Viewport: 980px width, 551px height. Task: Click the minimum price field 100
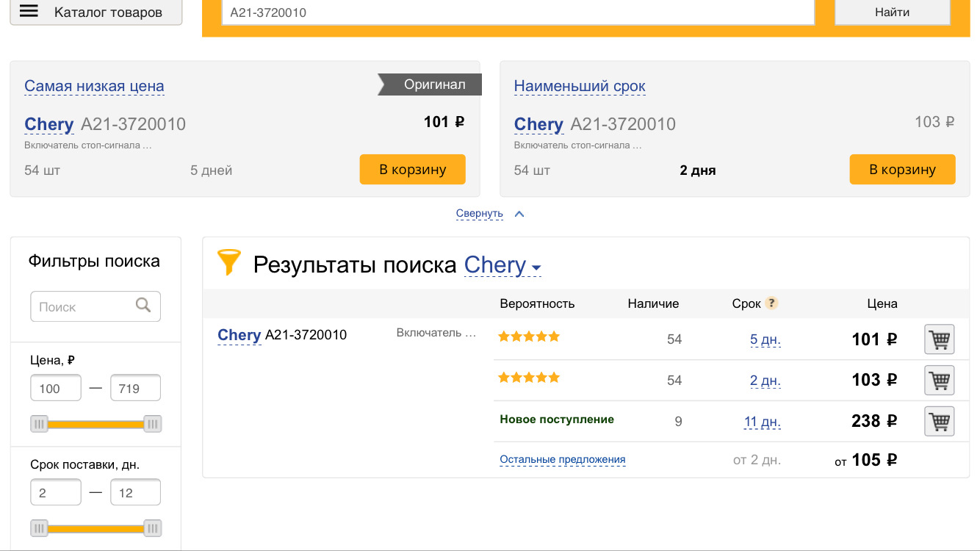(56, 388)
